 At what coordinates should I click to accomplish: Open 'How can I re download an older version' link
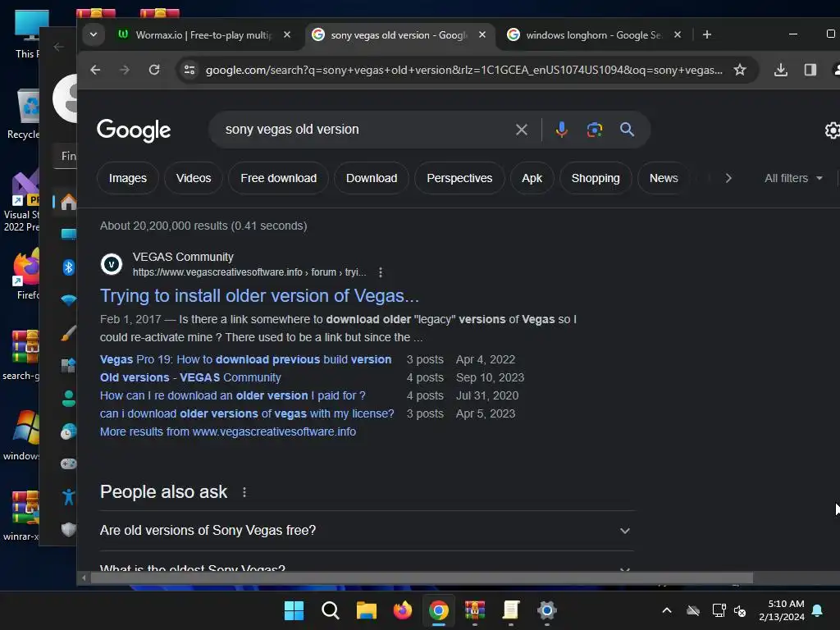[x=232, y=396]
